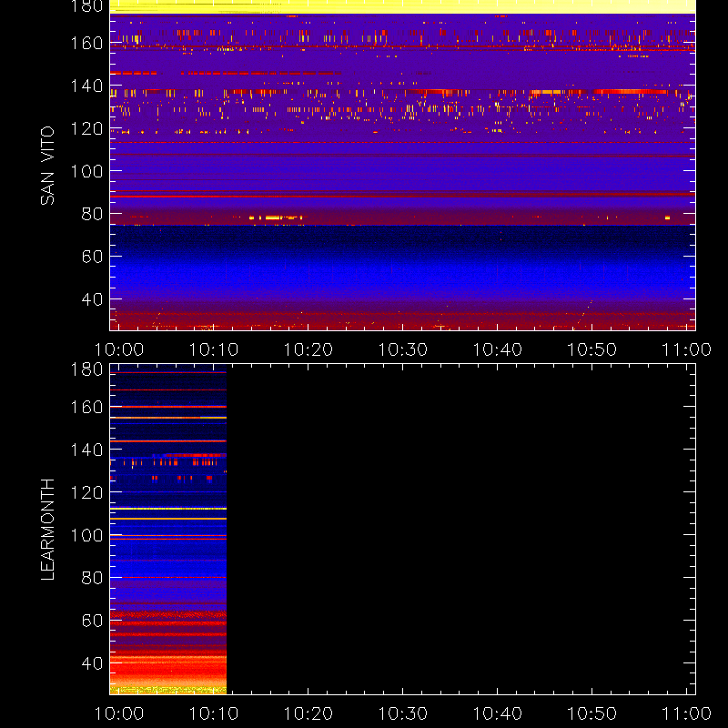The width and height of the screenshot is (728, 728).
Task: Click the colored Learmonth spectrogram data strip
Action: tap(168, 530)
